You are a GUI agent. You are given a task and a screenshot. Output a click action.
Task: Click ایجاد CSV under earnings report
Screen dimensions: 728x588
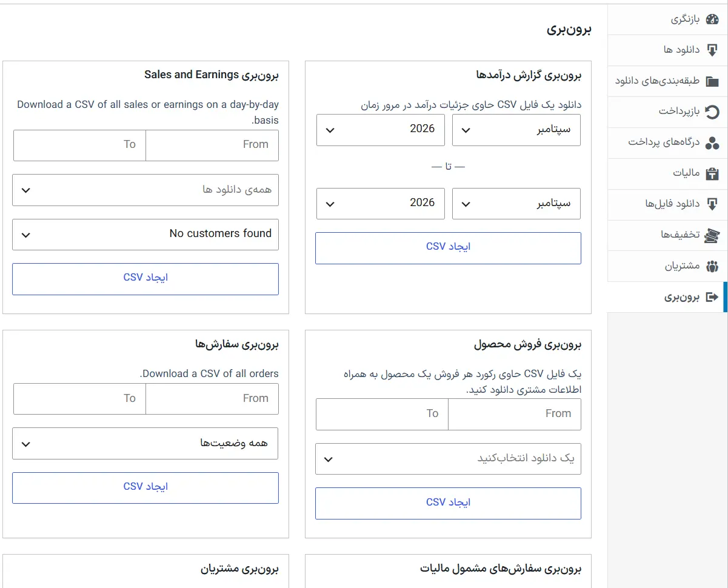448,248
